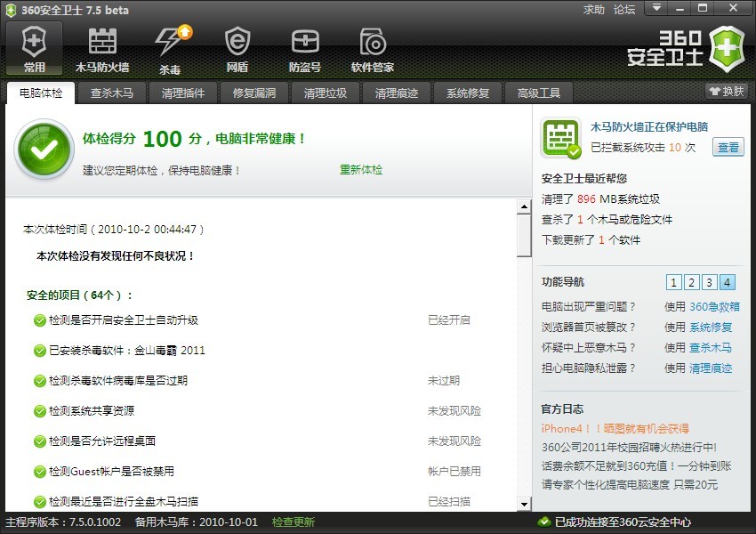This screenshot has width=756, height=534.
Task: Click the scrollbar down arrow
Action: coord(524,504)
